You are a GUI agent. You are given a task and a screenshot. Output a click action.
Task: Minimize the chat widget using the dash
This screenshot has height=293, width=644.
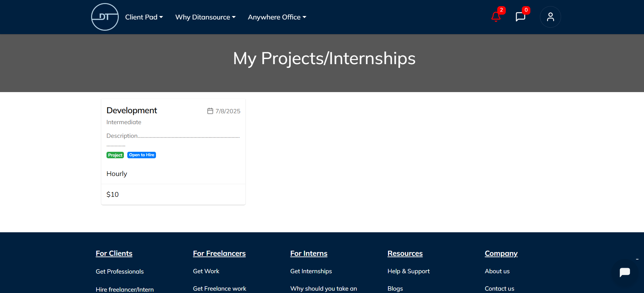pos(637,260)
